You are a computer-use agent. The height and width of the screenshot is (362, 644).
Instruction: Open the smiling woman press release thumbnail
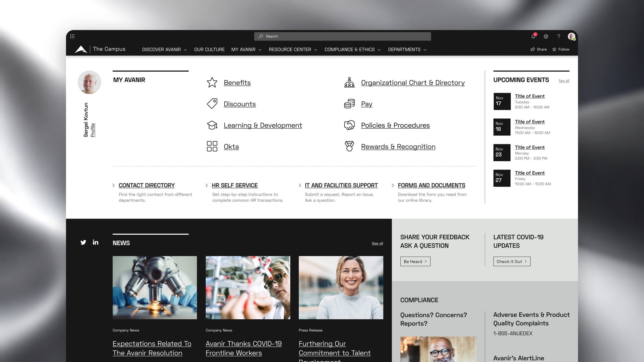(341, 287)
